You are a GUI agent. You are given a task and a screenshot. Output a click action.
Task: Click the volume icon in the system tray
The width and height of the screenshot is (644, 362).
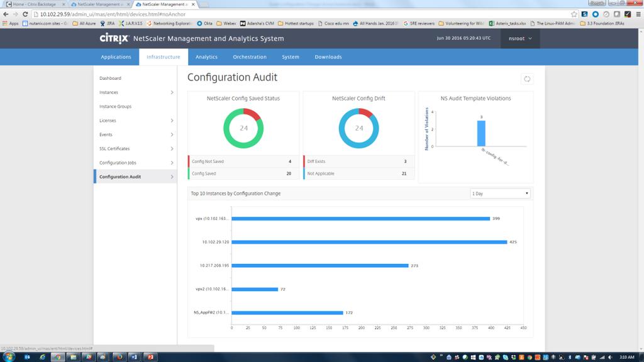[x=610, y=357]
